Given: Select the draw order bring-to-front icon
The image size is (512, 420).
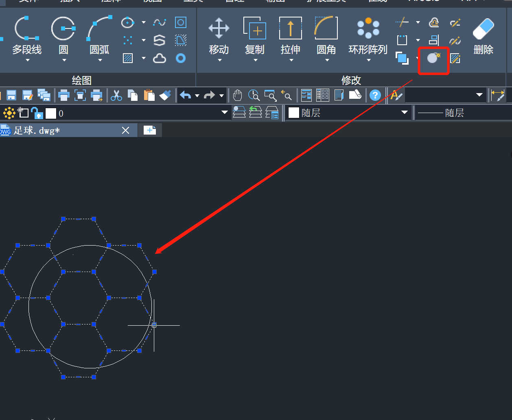Looking at the screenshot, I should (402, 58).
